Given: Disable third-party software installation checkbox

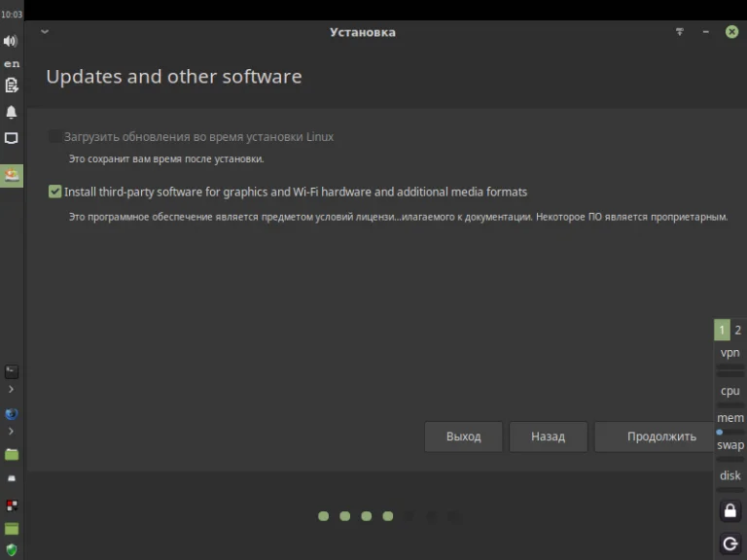Looking at the screenshot, I should tap(54, 192).
